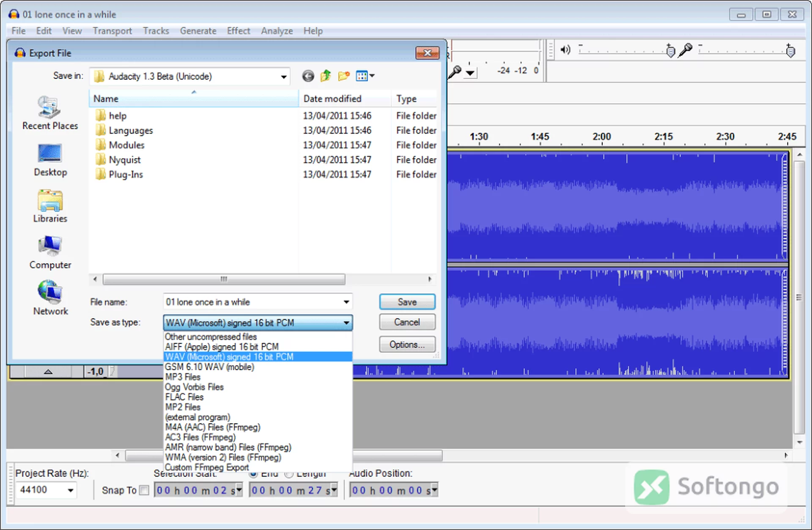812x530 pixels.
Task: Click the File name text field
Action: (x=253, y=302)
